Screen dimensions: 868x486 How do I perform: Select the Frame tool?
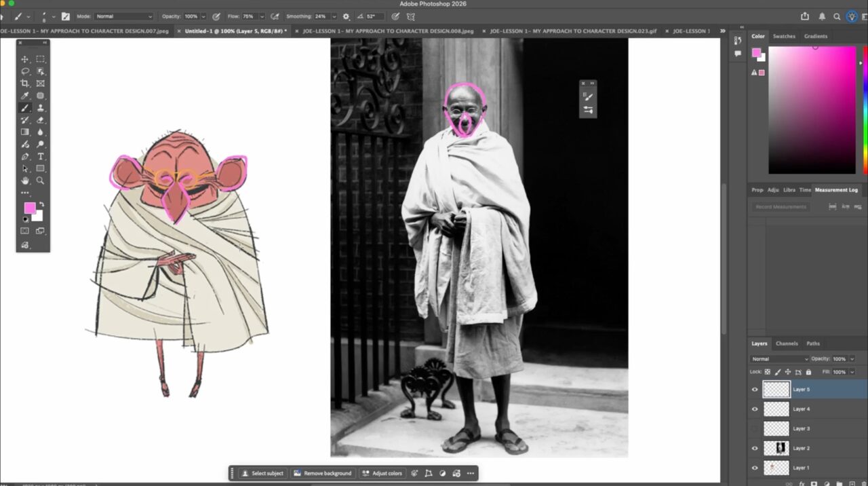40,83
